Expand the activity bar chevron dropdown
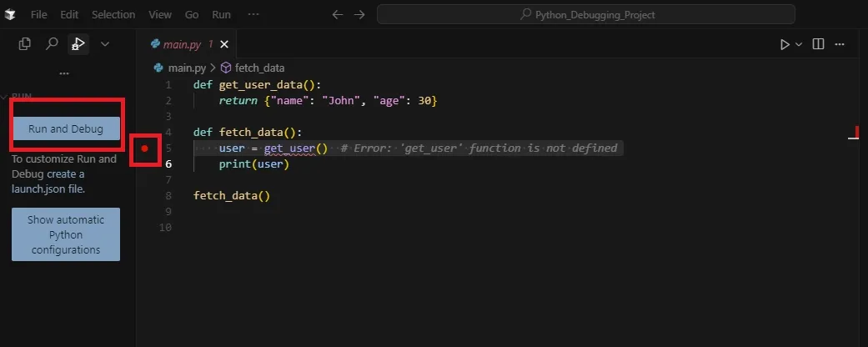 pos(104,43)
